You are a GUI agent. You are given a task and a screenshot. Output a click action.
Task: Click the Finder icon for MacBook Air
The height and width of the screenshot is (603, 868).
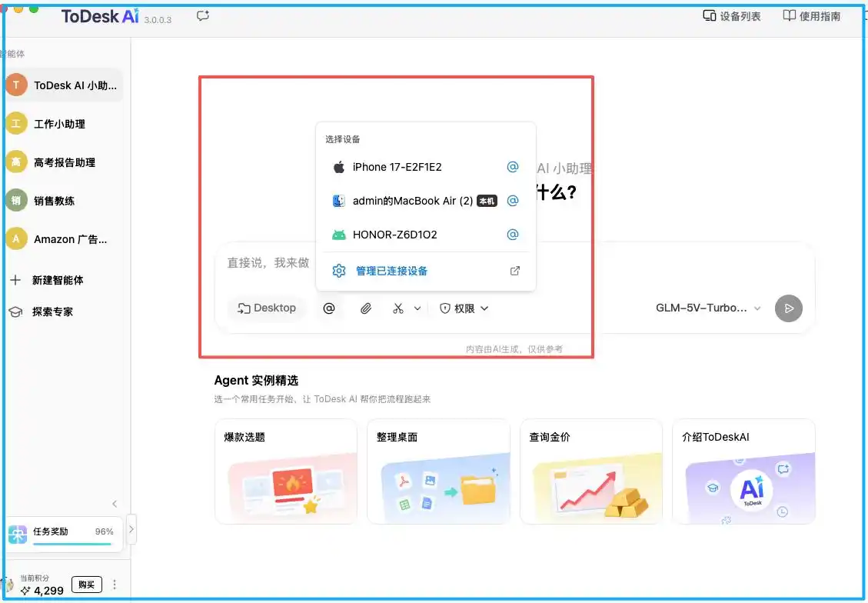(x=339, y=201)
